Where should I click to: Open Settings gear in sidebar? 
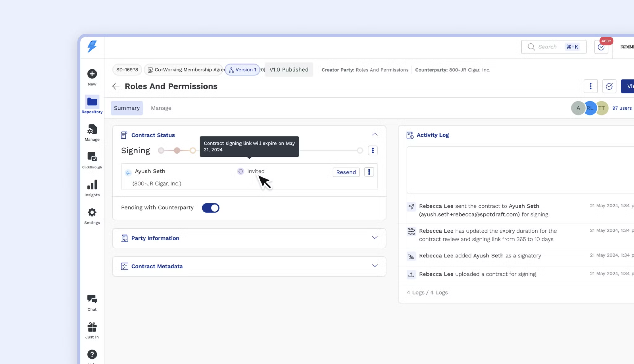[x=92, y=213]
